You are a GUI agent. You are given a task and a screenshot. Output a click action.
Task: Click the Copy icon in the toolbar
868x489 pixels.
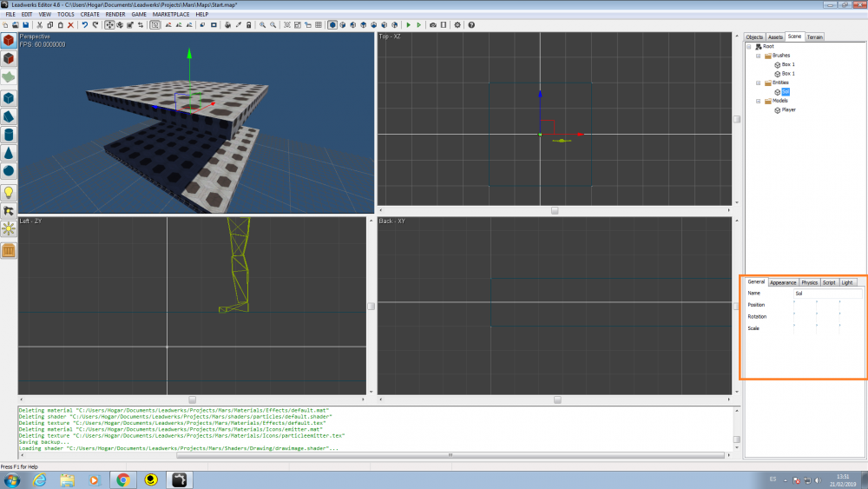pos(49,25)
